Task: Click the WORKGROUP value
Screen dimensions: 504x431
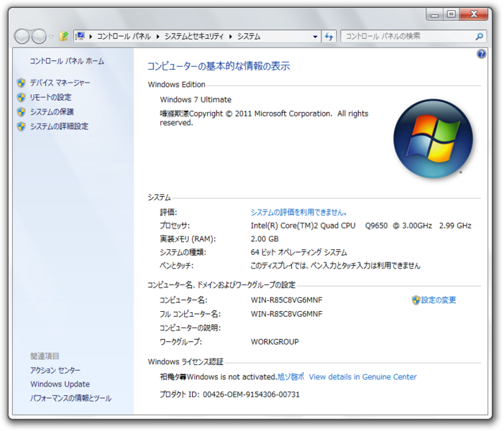Action: click(275, 342)
